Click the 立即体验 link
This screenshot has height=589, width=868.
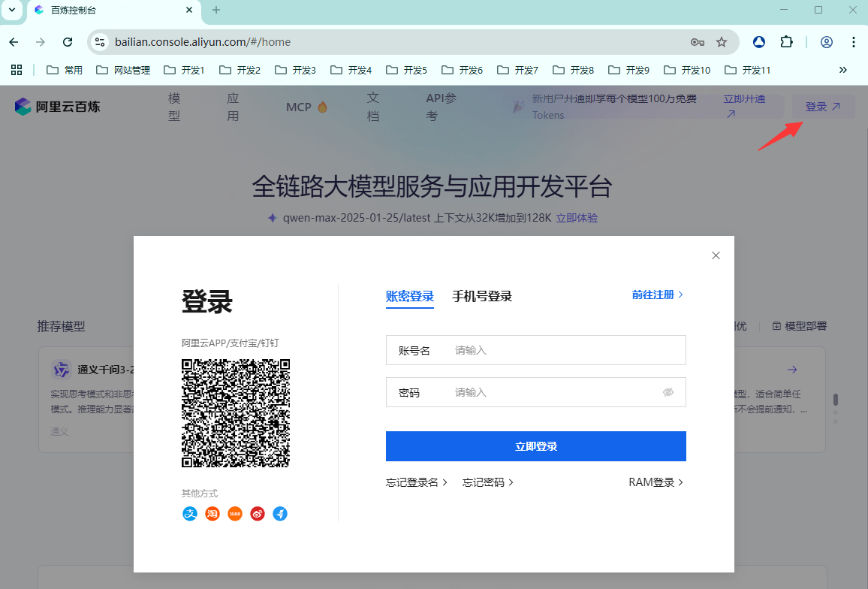click(x=577, y=218)
